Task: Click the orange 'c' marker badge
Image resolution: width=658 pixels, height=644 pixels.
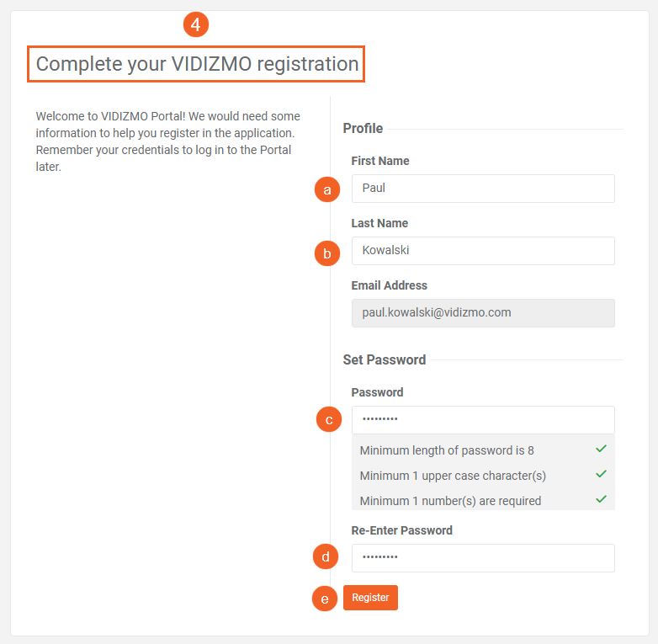Action: [328, 419]
